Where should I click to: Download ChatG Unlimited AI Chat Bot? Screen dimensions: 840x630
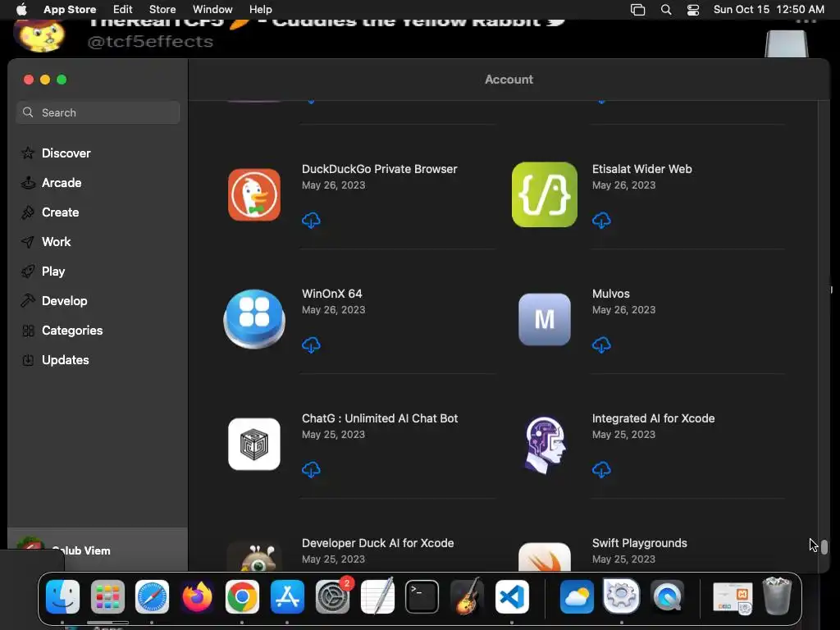pos(311,470)
